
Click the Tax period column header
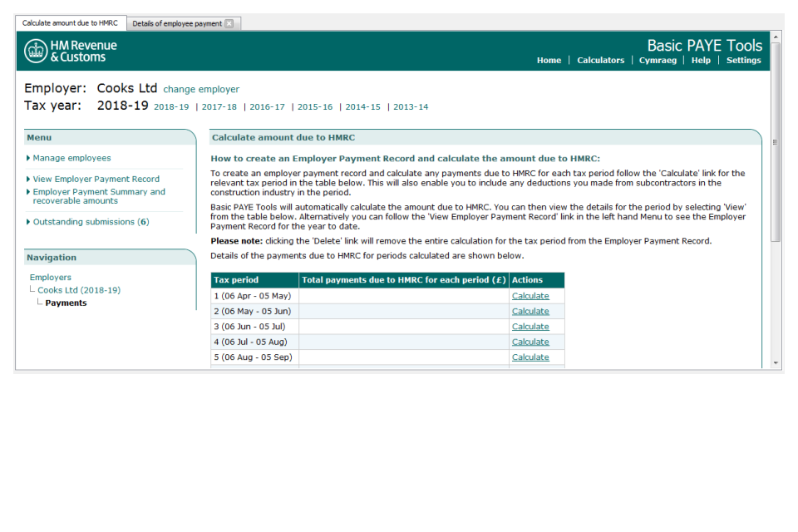tap(255, 280)
